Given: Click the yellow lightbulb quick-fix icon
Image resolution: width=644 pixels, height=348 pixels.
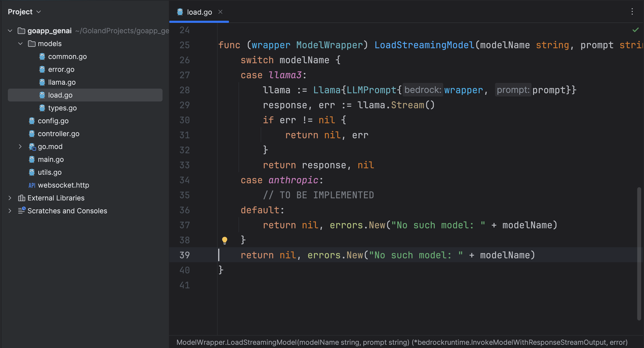Looking at the screenshot, I should [224, 240].
